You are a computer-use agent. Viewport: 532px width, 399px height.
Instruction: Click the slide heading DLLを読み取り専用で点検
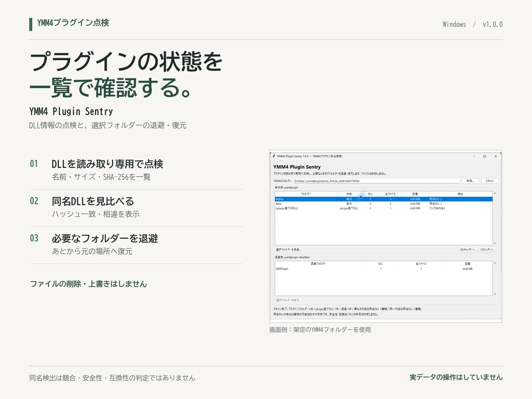[x=107, y=164]
